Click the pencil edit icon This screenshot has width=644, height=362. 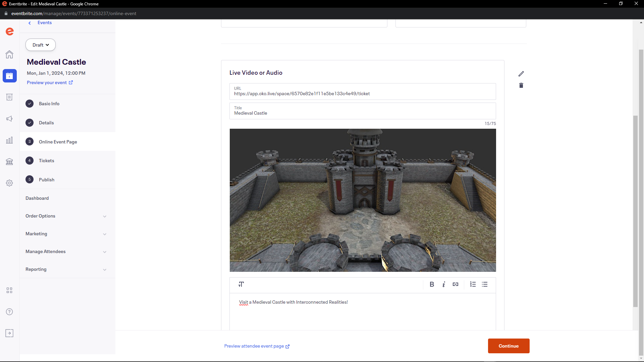pos(521,74)
